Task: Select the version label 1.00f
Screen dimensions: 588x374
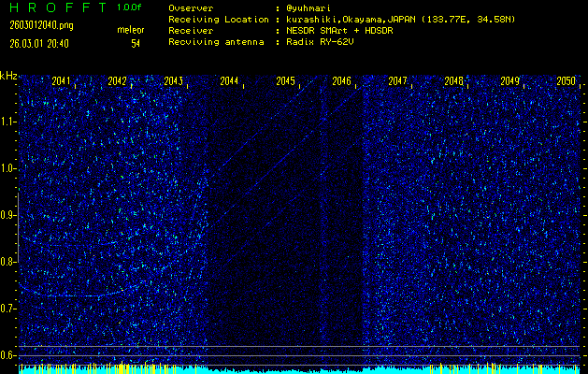Action: (129, 7)
